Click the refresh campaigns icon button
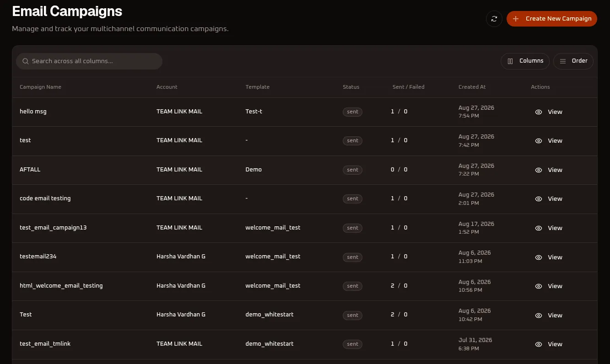This screenshot has height=364, width=610. [494, 19]
